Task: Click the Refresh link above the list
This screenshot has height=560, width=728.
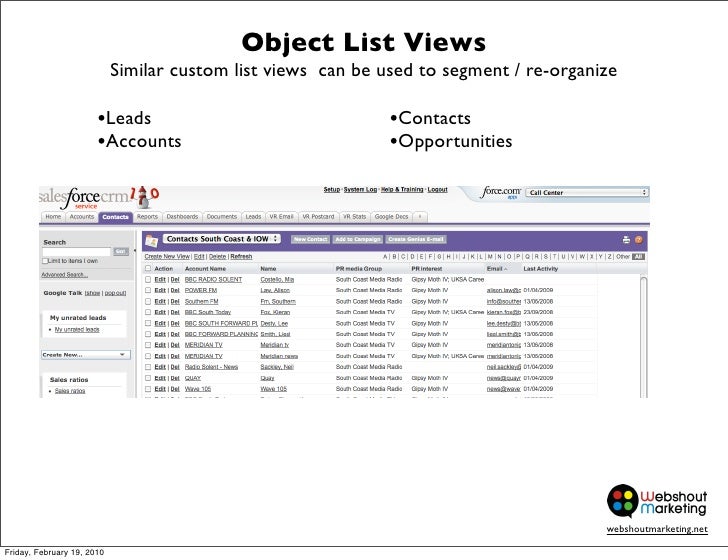Action: [241, 256]
